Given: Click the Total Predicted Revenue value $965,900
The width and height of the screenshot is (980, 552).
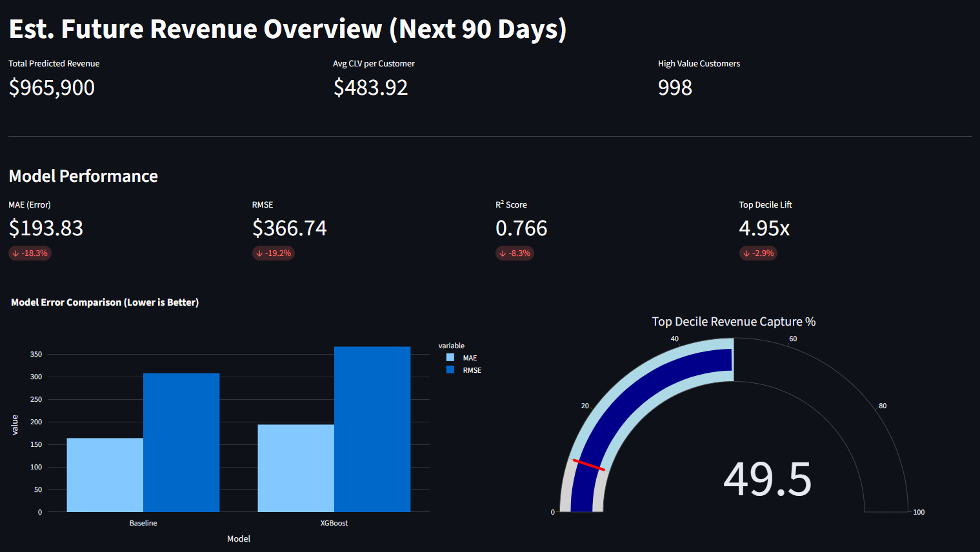Looking at the screenshot, I should (x=52, y=87).
